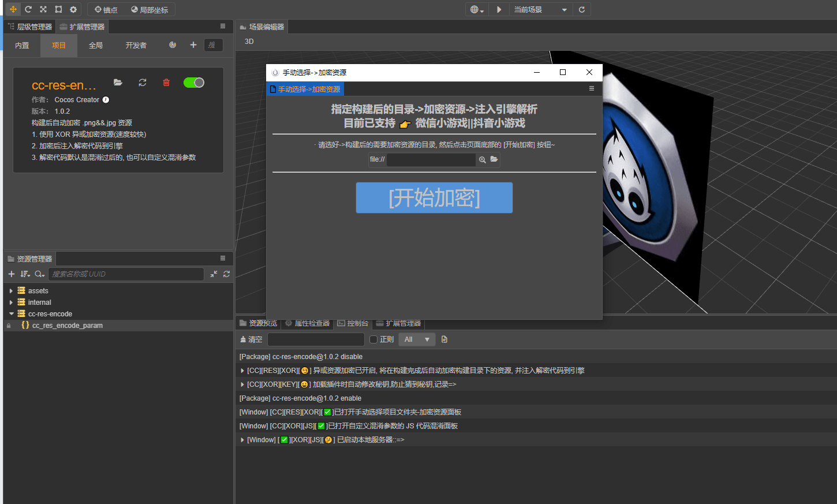837x504 pixels.
Task: Switch to the 场景编辑器 tab
Action: [261, 27]
